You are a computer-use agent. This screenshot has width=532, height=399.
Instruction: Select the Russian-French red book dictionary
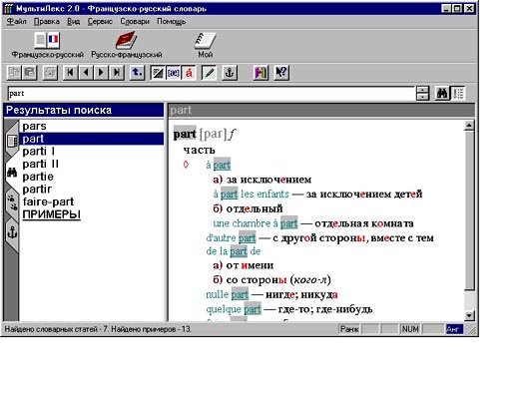click(126, 41)
